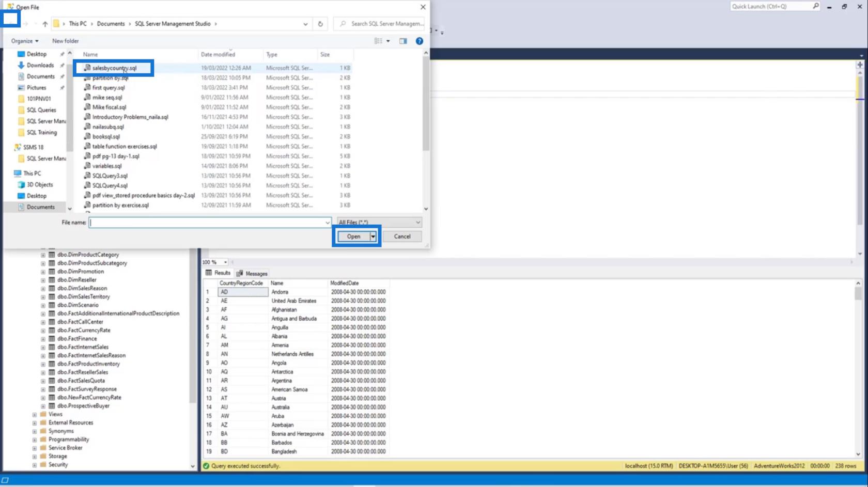Click the Service Broker folder icon

click(43, 448)
